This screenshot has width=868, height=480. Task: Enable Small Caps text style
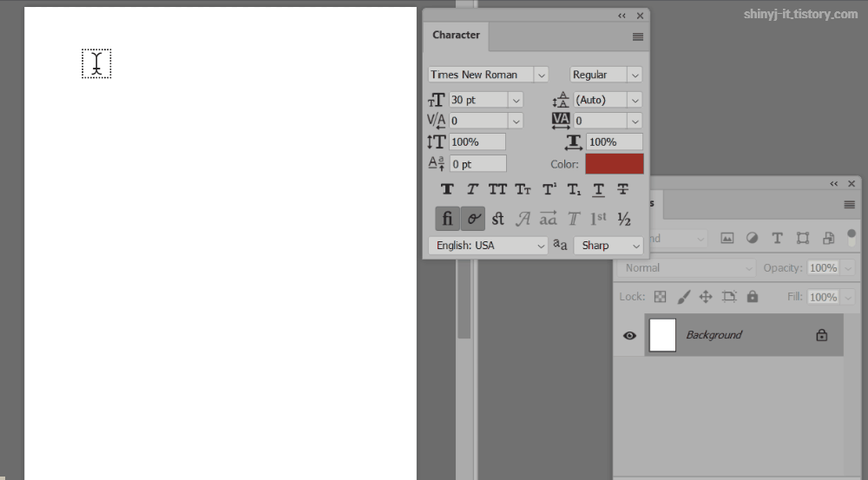point(523,189)
